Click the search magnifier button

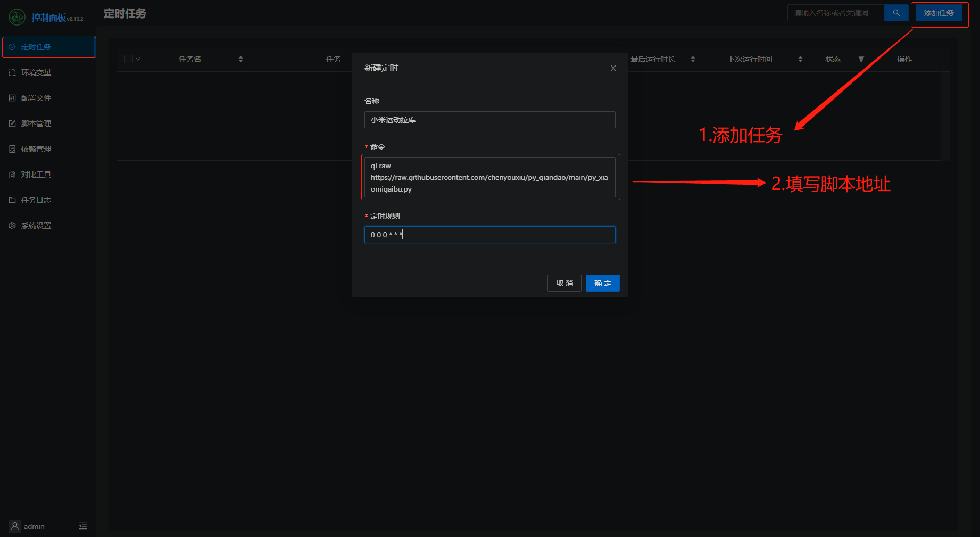pos(896,13)
